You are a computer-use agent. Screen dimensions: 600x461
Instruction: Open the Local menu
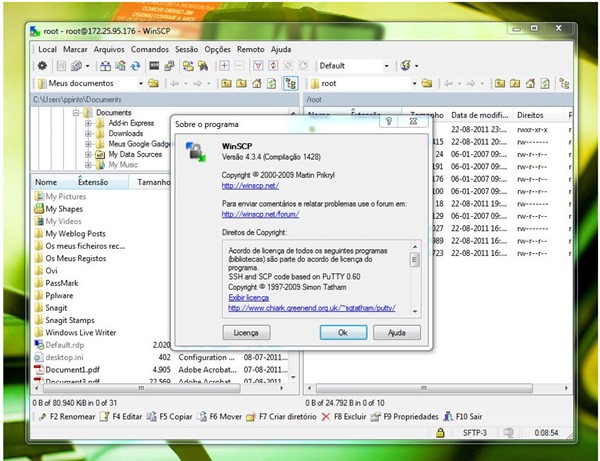click(47, 49)
